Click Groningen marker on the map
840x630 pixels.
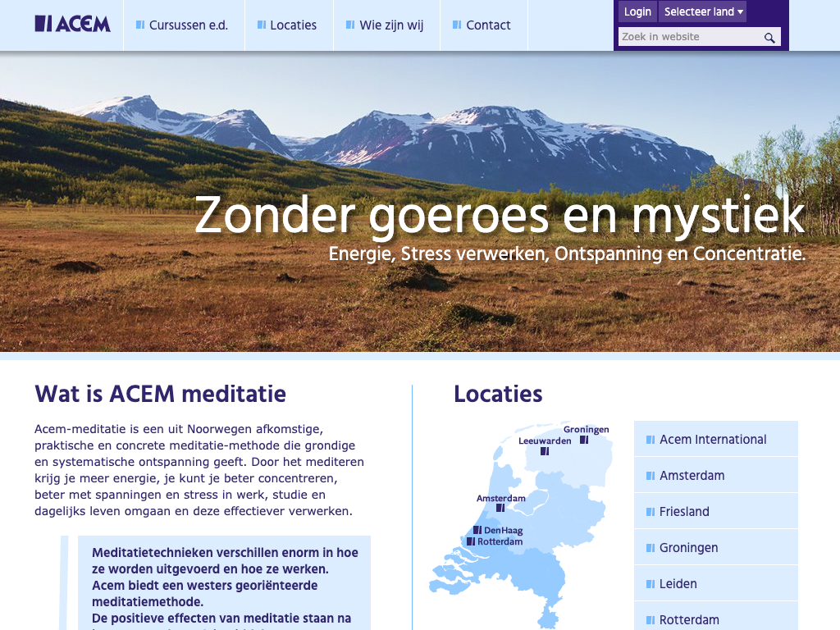584,440
